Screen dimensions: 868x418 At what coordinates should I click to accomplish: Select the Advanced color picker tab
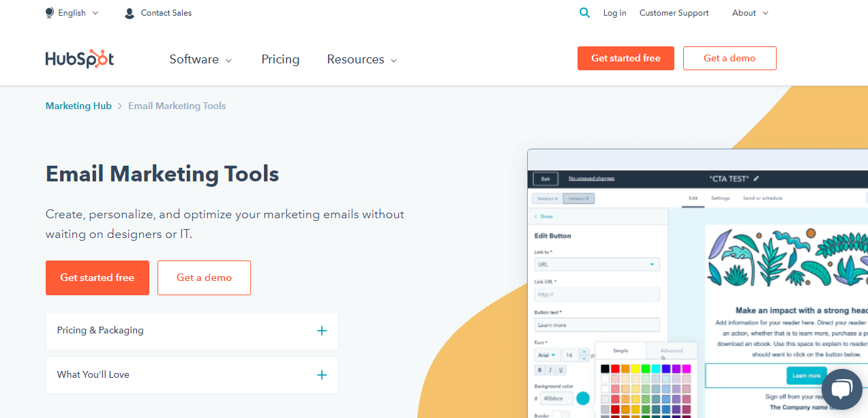[672, 351]
